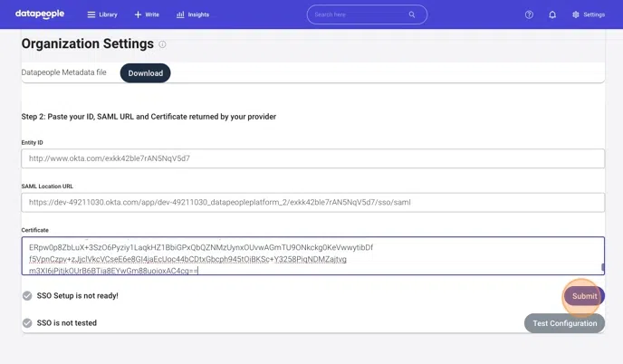Submit the SSO configuration
Screen dimensions: 623x364
tap(584, 296)
